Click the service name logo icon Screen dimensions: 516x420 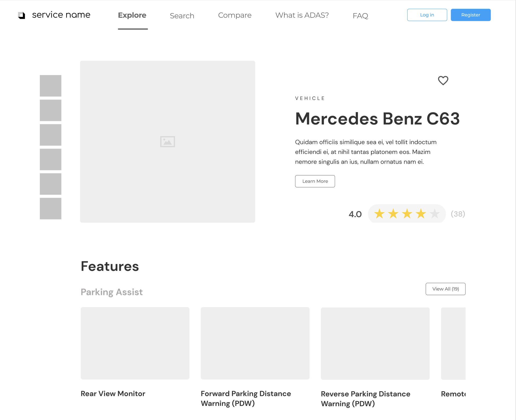click(x=21, y=15)
